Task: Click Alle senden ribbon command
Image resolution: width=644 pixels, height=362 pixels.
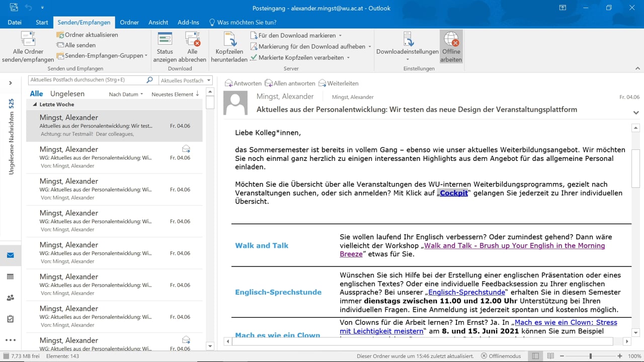Action: [x=76, y=45]
